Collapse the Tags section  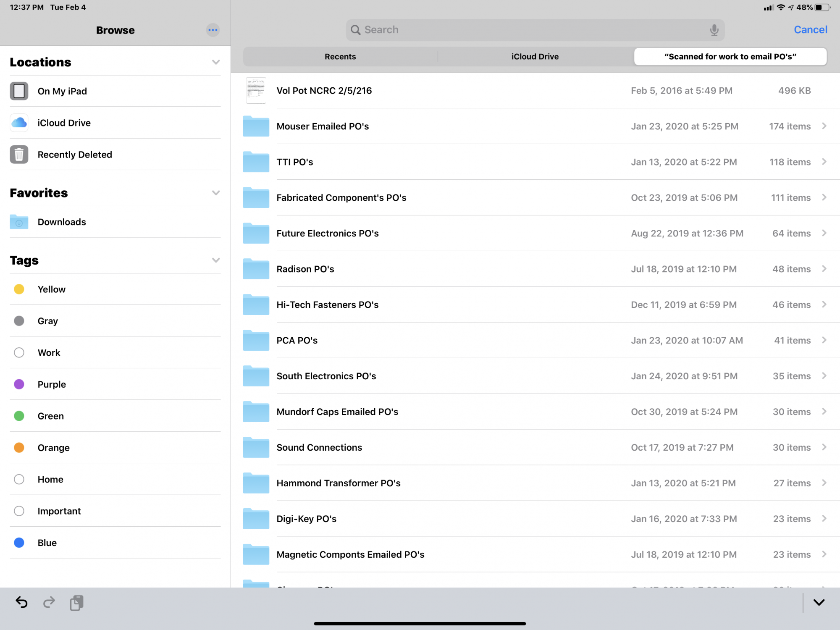tap(216, 260)
